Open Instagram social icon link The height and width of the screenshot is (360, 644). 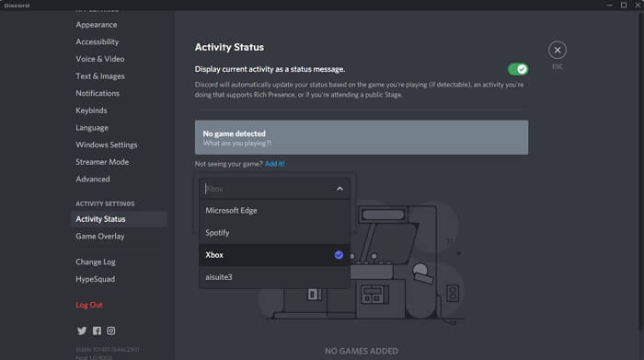111,331
